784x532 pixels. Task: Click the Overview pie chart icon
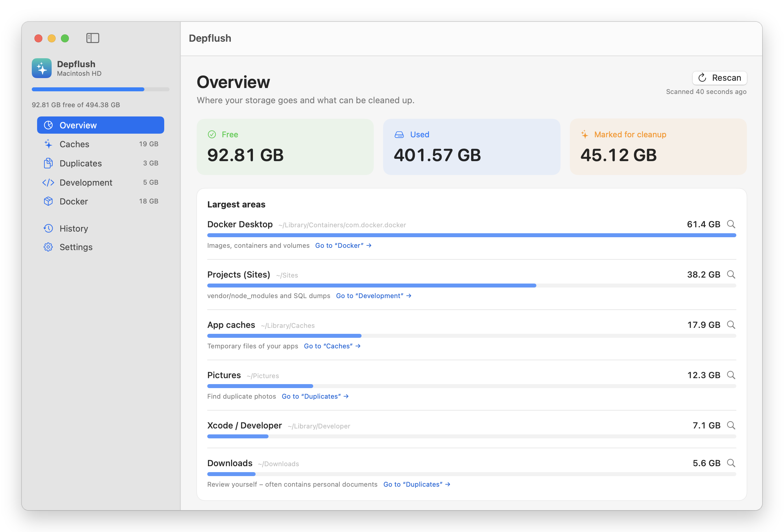coord(48,125)
